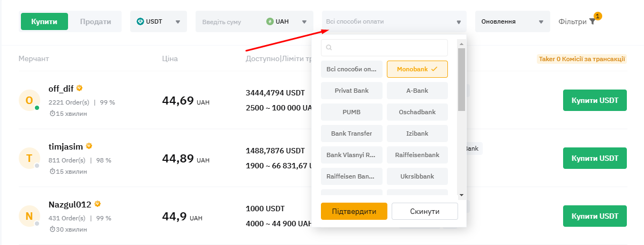644x245 pixels.
Task: Click the Monobank checkmark icon
Action: click(x=435, y=69)
